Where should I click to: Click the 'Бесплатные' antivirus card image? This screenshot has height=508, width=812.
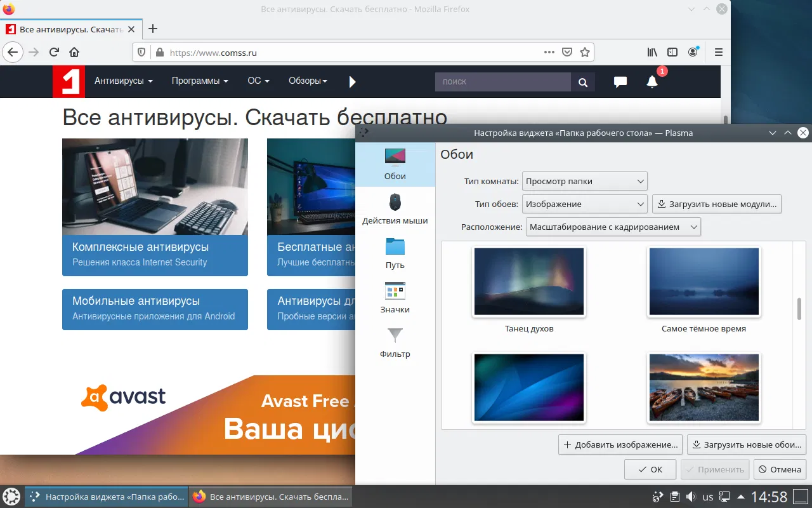click(311, 187)
